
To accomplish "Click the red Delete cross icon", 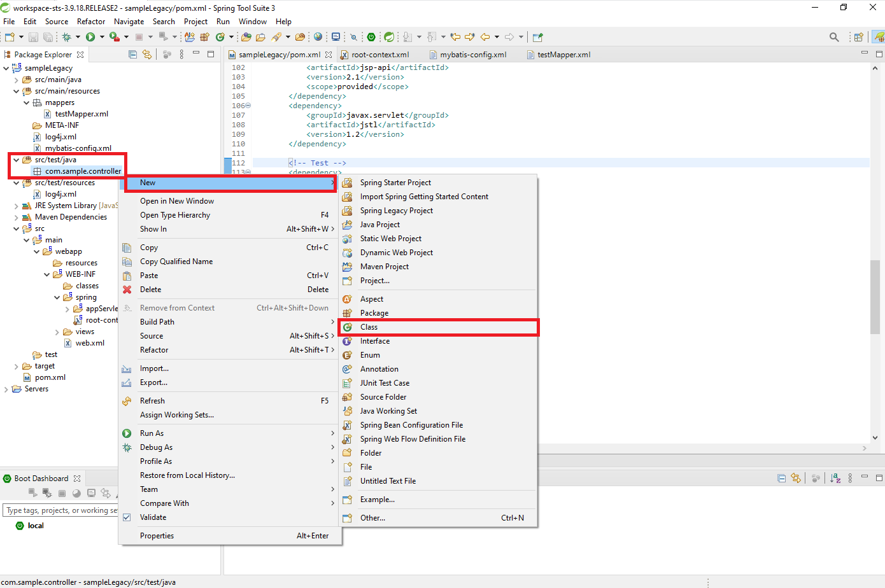I will pos(127,290).
